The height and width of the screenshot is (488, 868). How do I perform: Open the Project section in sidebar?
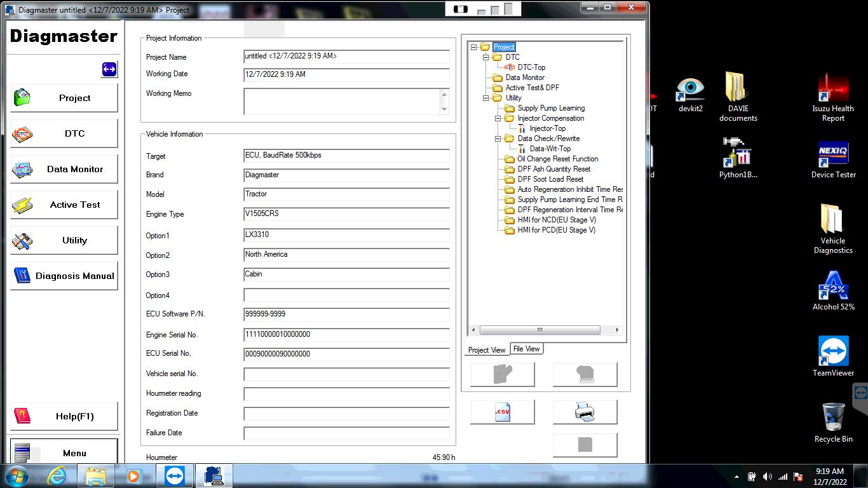64,98
